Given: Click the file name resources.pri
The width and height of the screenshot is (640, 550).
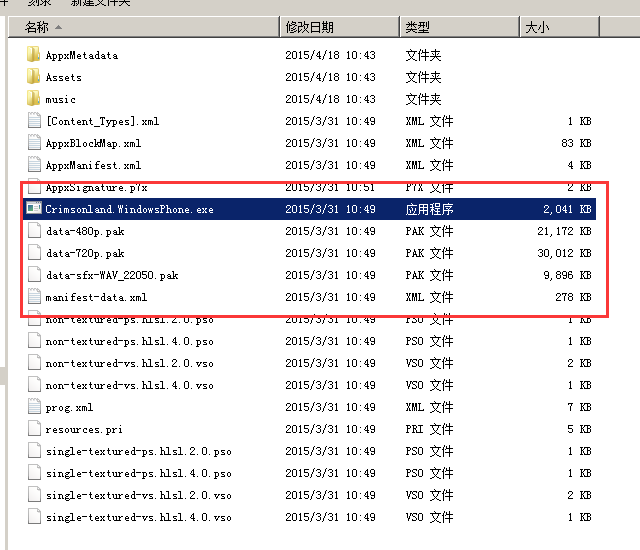Looking at the screenshot, I should pyautogui.click(x=84, y=430).
